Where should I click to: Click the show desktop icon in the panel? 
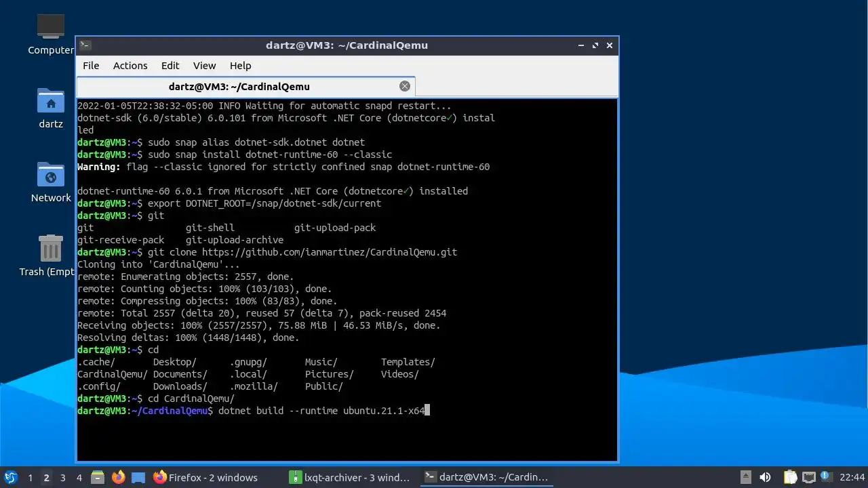pos(138,477)
